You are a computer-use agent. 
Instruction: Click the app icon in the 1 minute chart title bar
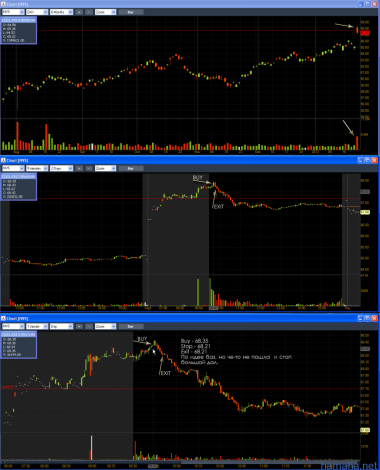point(3,318)
